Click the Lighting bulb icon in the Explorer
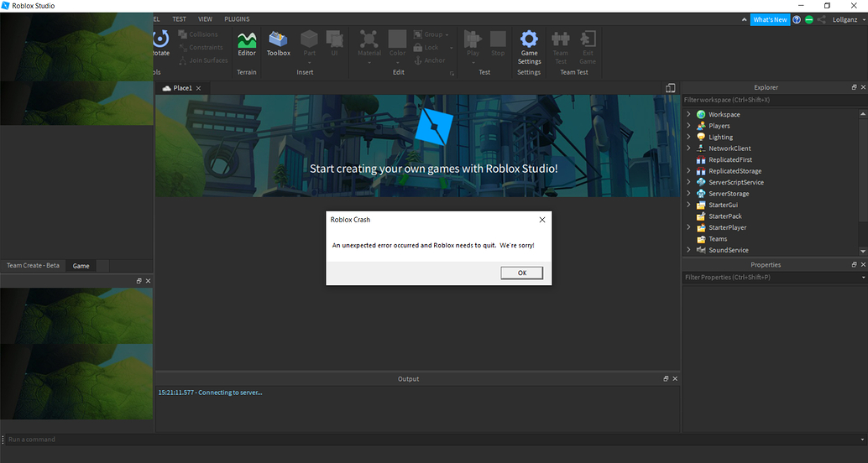Screen dimensions: 868x463 pos(702,138)
